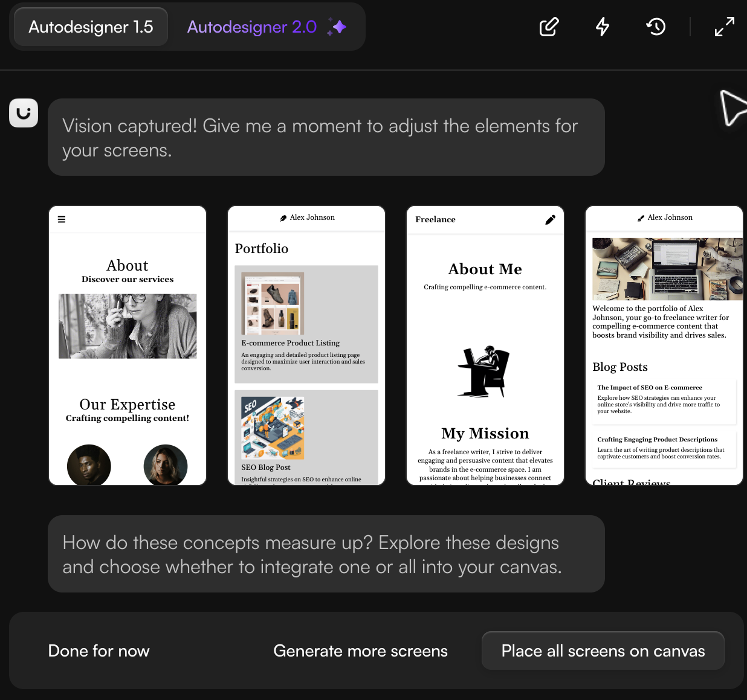Switch to Autodesigner 2.0 tab
Image resolution: width=747 pixels, height=700 pixels.
267,27
